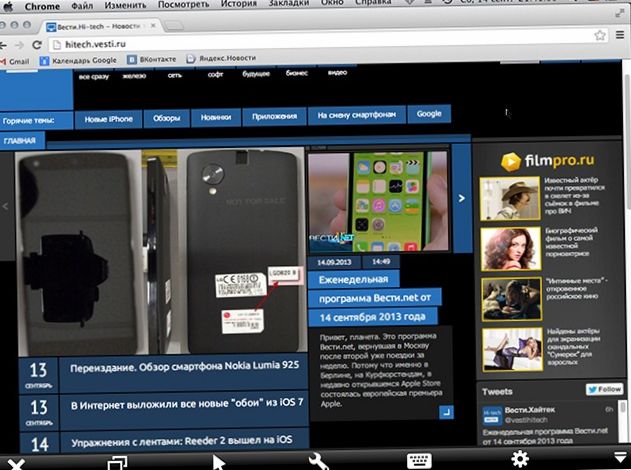Open the Chrome app menu
Image resolution: width=631 pixels, height=470 pixels.
pyautogui.click(x=42, y=7)
